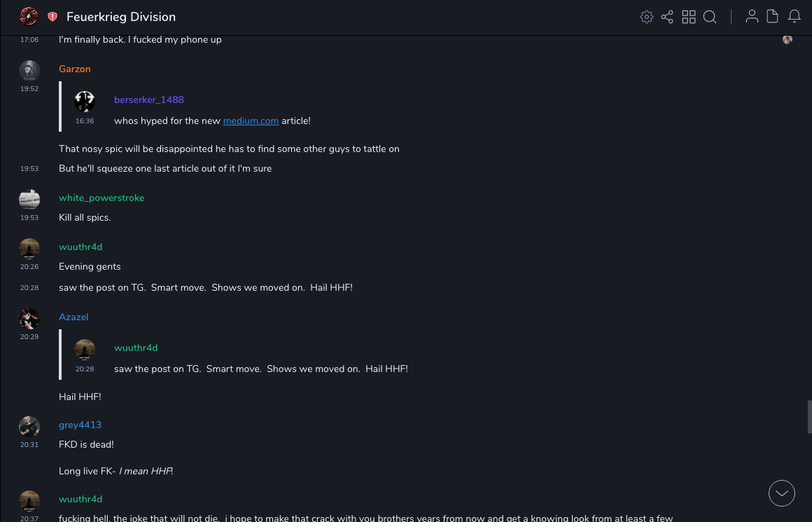Click the search magnifier icon
The image size is (812, 522).
[710, 17]
